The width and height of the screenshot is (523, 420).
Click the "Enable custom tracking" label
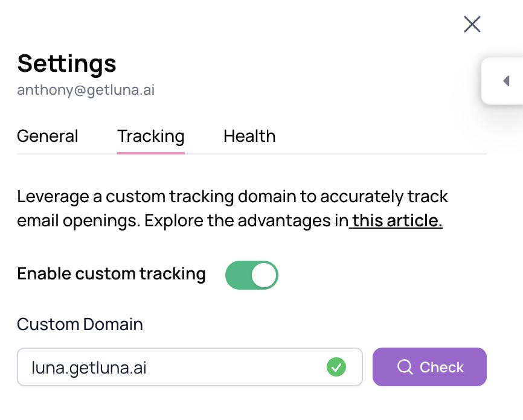[x=112, y=274]
